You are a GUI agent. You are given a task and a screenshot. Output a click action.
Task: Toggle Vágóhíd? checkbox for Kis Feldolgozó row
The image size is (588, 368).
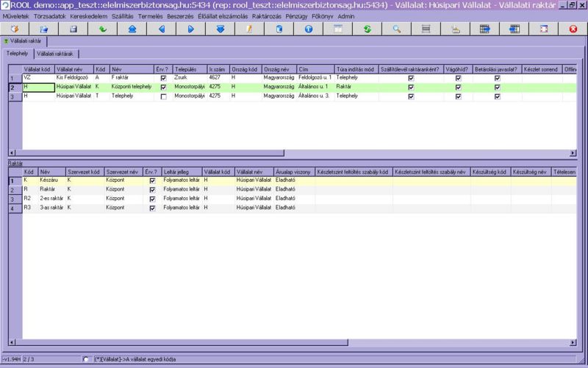click(x=458, y=78)
